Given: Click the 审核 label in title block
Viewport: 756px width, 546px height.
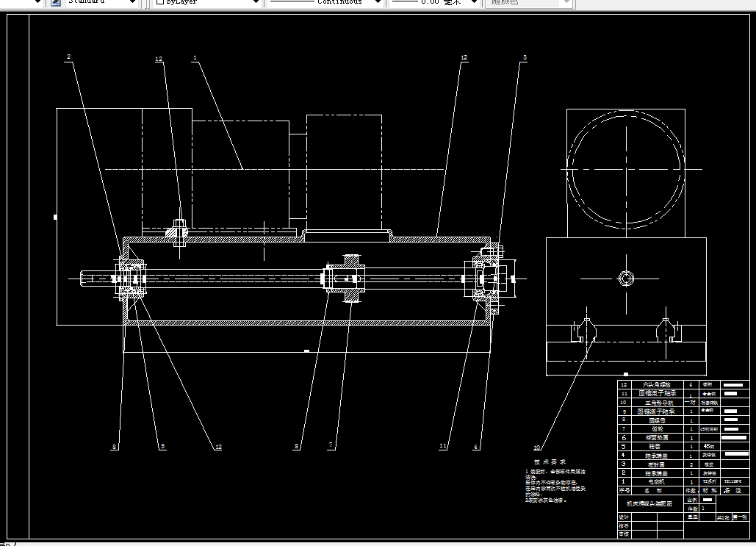Looking at the screenshot, I should (x=624, y=534).
